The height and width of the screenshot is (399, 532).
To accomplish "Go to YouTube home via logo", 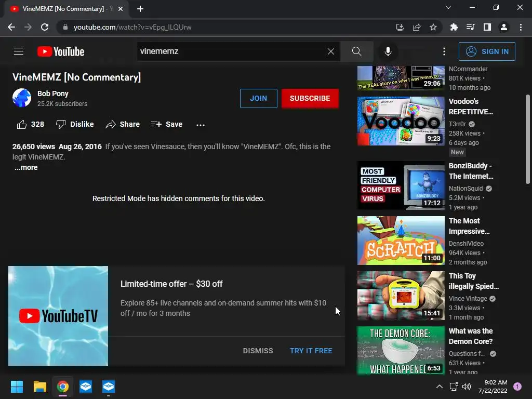I will click(61, 51).
